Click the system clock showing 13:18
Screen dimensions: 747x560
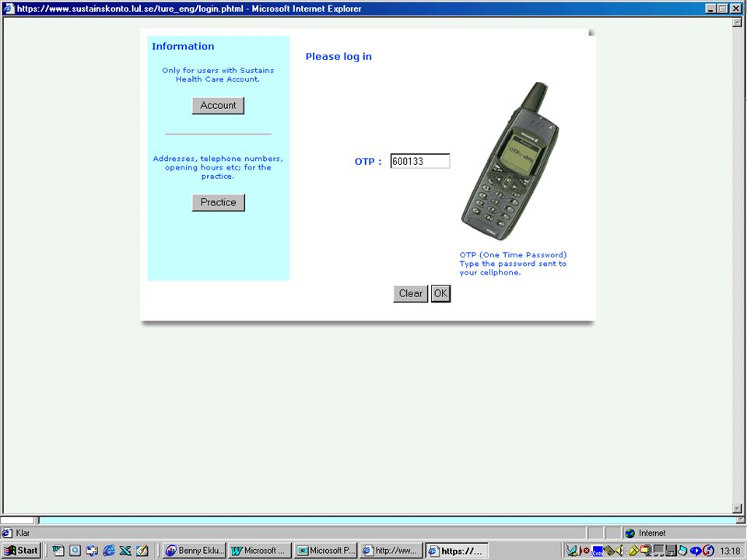(x=730, y=551)
